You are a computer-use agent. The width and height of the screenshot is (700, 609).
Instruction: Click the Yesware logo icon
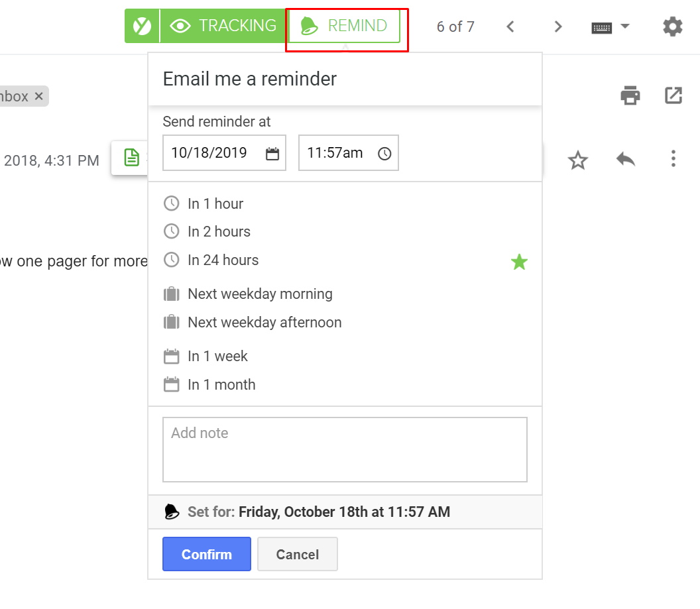(142, 26)
